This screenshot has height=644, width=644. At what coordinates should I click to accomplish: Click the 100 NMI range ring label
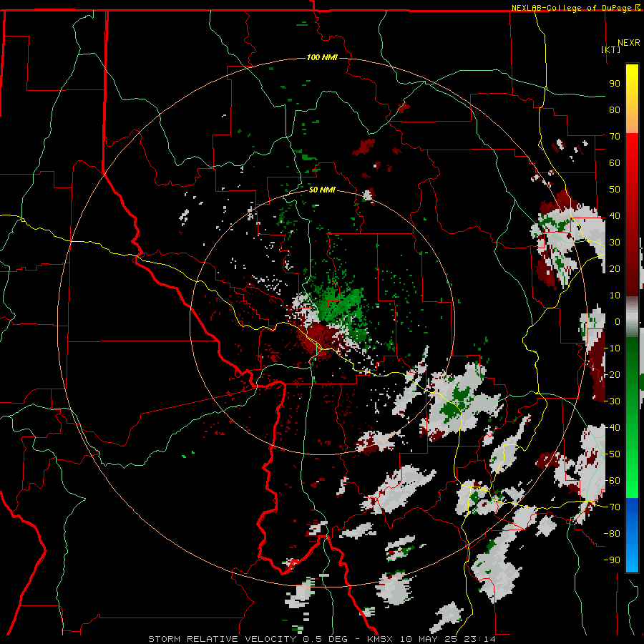pos(322,57)
